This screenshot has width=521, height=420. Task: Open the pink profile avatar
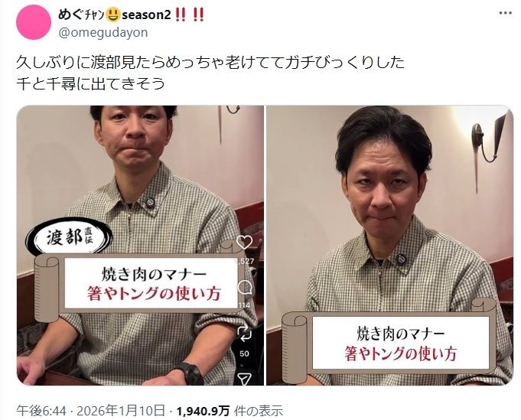coord(34,22)
